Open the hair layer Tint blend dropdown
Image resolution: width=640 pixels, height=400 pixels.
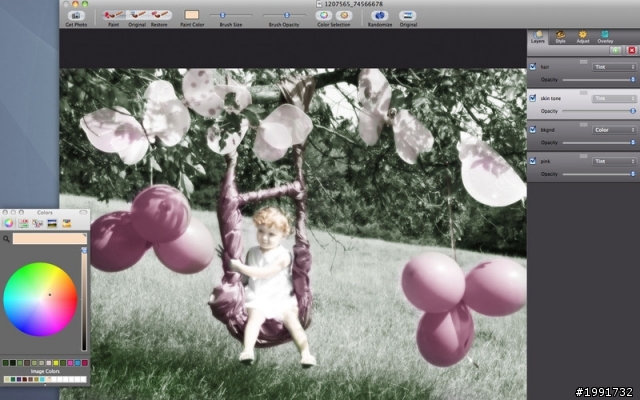click(614, 67)
